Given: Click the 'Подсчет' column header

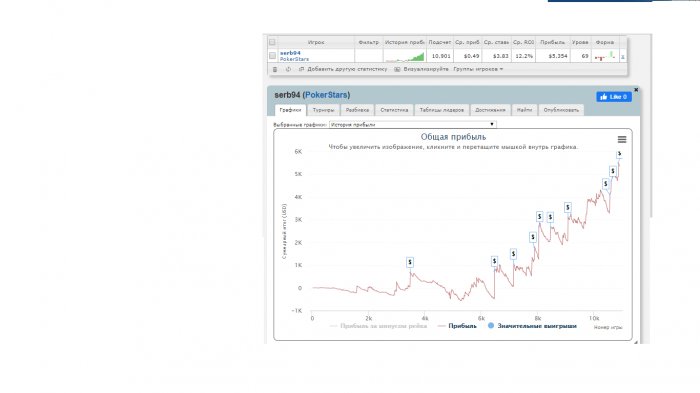Looking at the screenshot, I should click(440, 42).
